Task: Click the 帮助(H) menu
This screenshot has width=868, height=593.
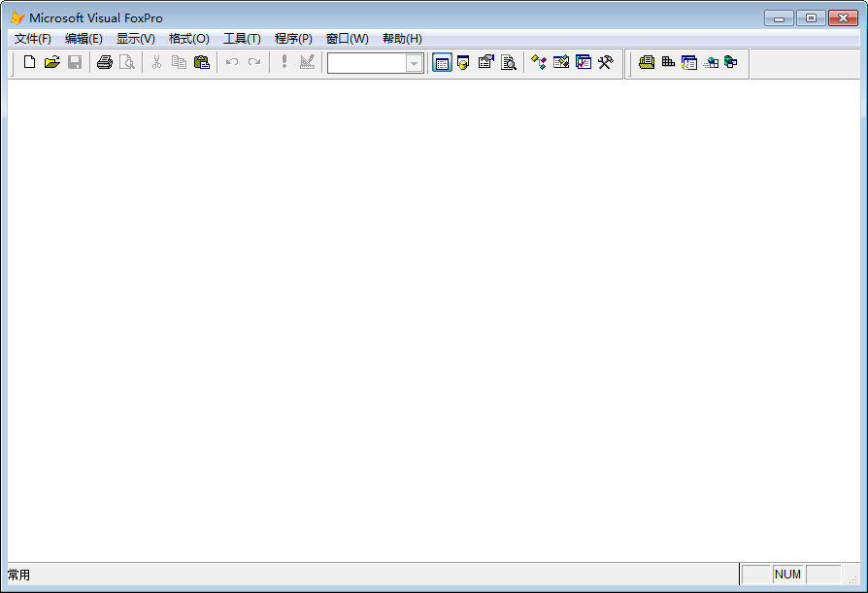Action: click(402, 39)
